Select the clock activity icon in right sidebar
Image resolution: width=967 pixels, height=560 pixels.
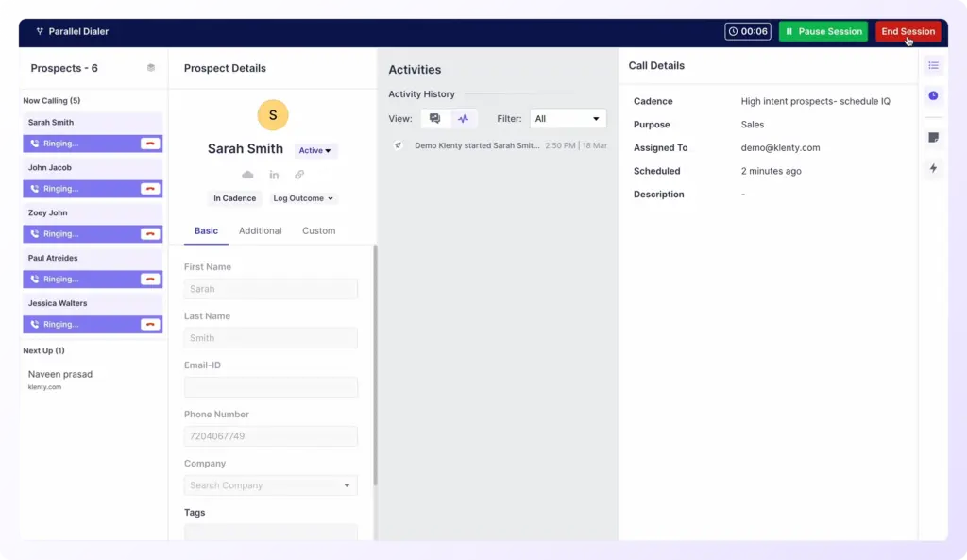[x=933, y=95]
